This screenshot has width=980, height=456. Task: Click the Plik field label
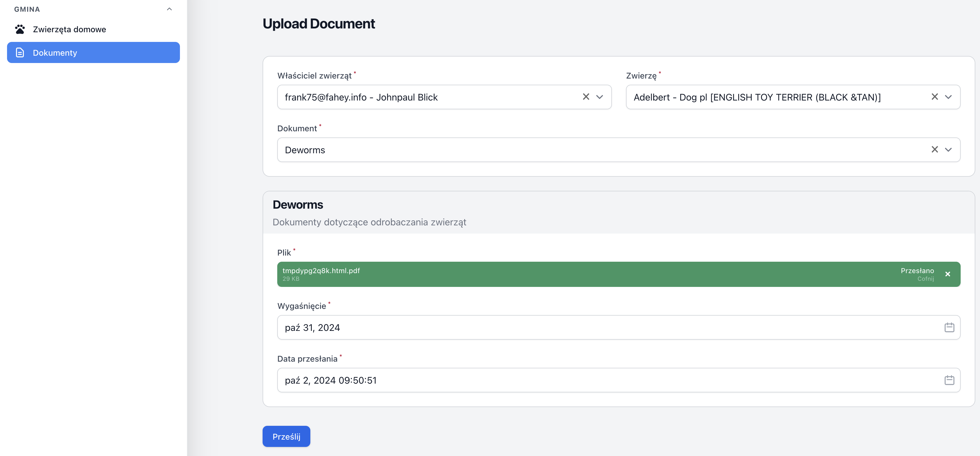click(284, 253)
